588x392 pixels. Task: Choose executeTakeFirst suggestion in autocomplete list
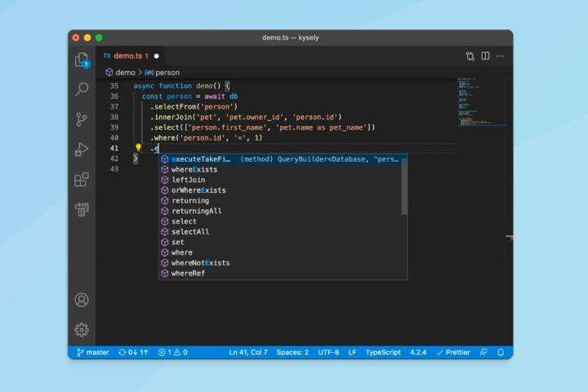(x=200, y=159)
